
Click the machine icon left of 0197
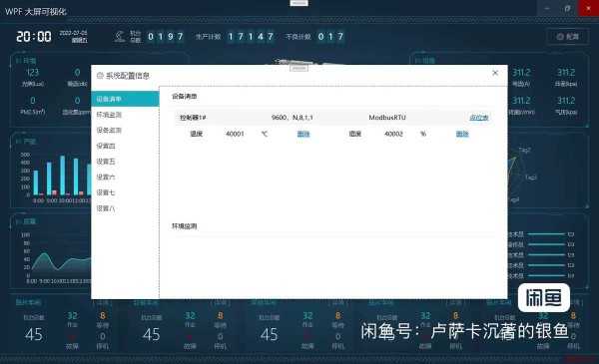coord(119,37)
